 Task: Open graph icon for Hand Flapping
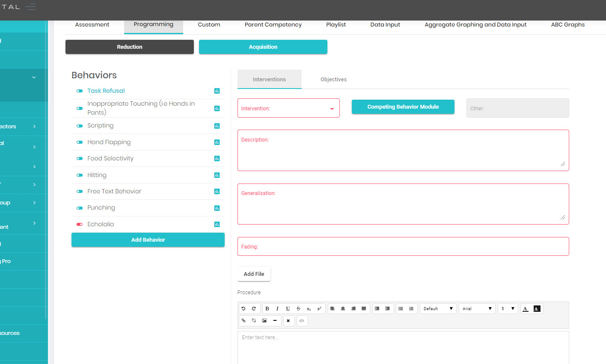point(217,142)
